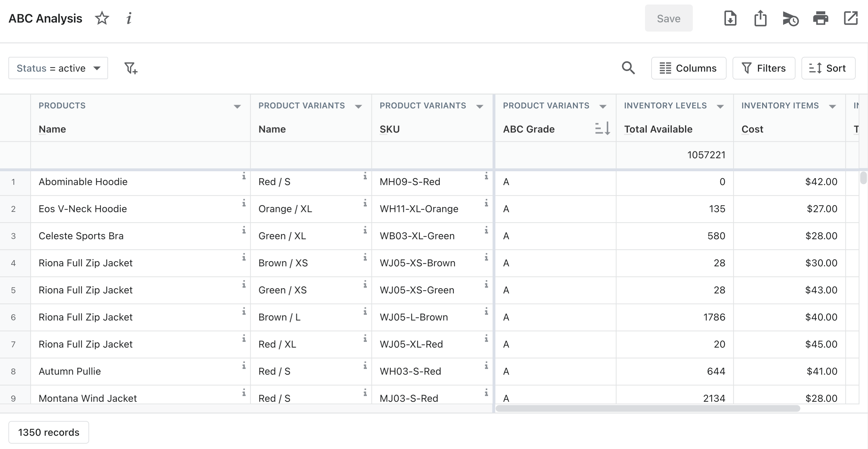
Task: Open the Sort options
Action: (x=828, y=68)
